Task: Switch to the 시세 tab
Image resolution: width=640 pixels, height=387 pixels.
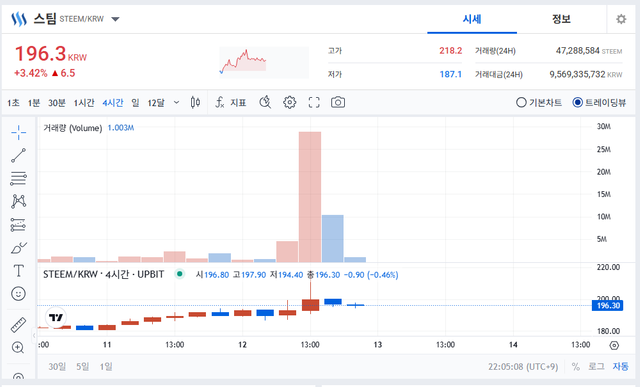Action: tap(472, 19)
